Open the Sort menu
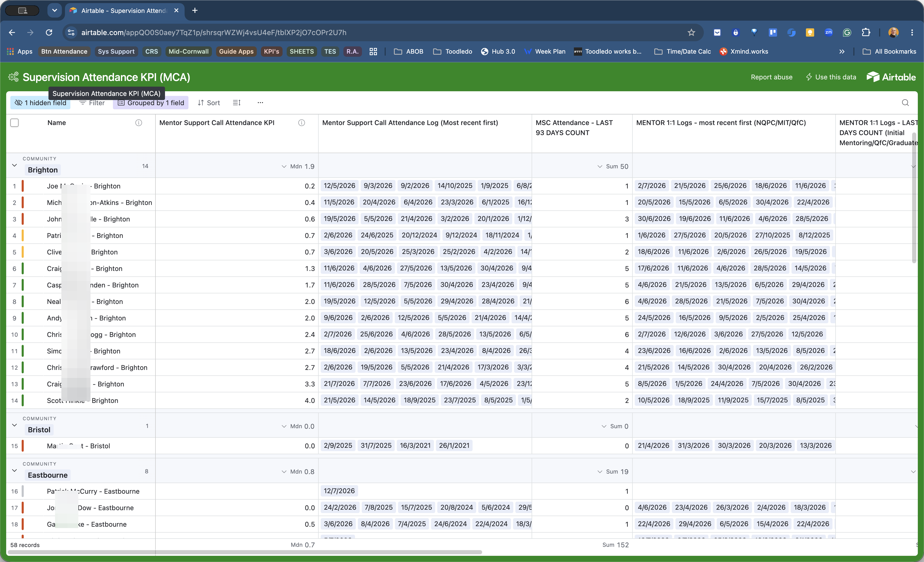Viewport: 924px width, 562px height. click(x=209, y=103)
